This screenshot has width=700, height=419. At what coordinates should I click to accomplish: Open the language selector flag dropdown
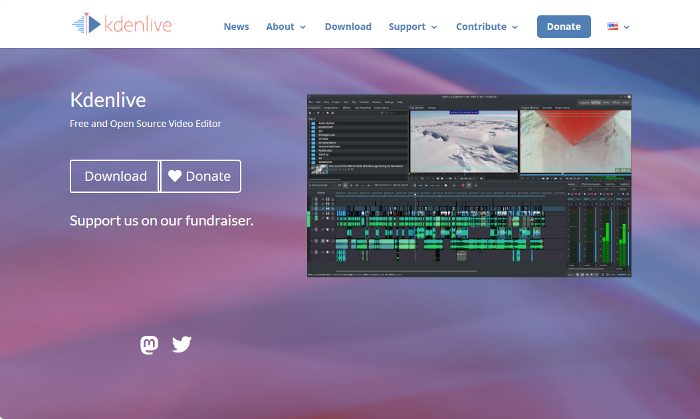click(618, 27)
